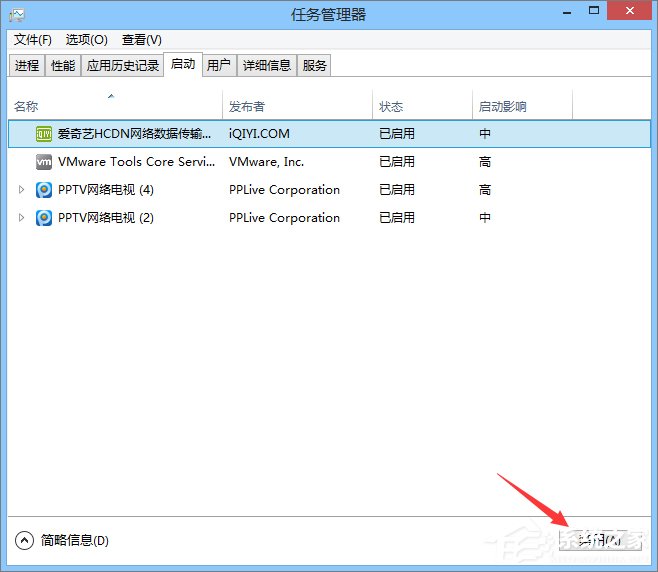Click the iQIYI HCDN startup entry icon
The image size is (658, 572).
click(x=44, y=133)
